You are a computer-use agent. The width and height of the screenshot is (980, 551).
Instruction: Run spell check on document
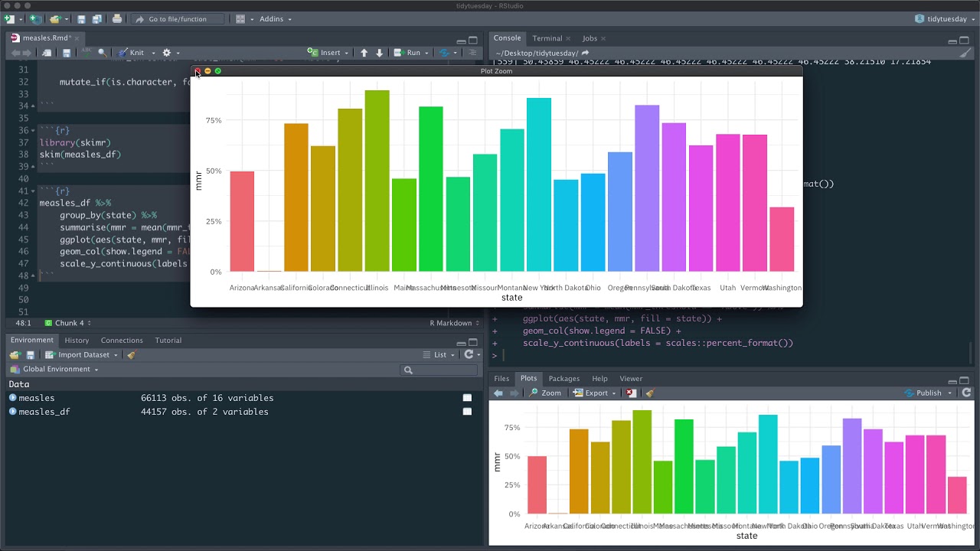(x=86, y=53)
